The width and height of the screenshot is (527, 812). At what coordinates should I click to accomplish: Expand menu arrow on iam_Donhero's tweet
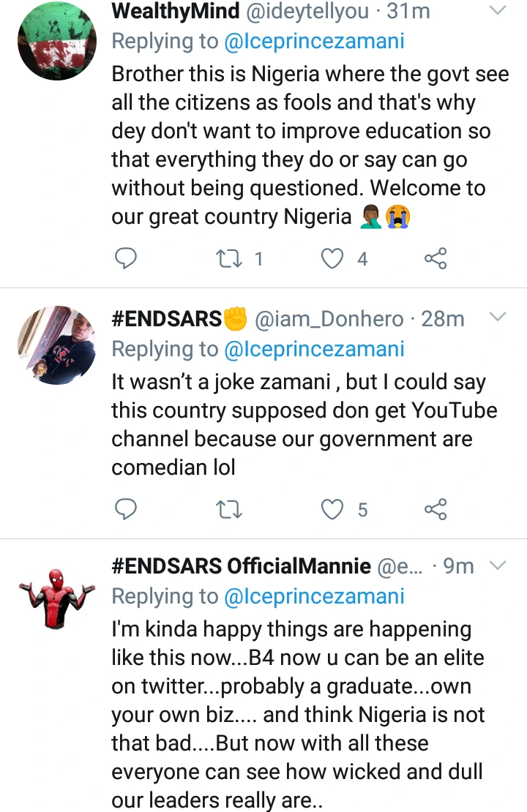click(x=497, y=317)
